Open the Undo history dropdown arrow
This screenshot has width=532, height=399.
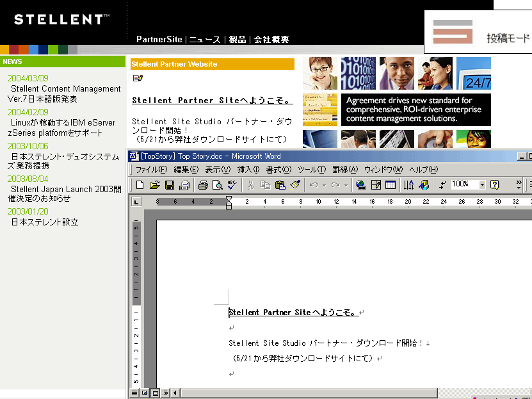point(325,185)
